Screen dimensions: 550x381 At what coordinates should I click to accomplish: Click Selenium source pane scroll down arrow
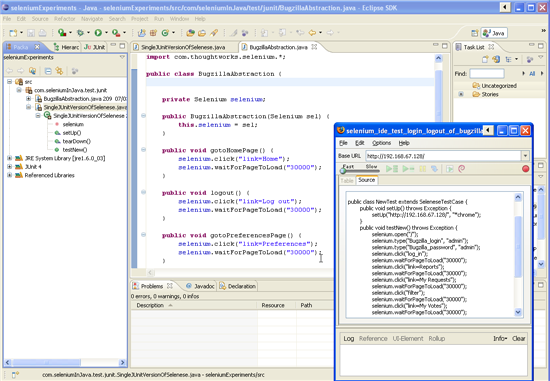click(518, 312)
